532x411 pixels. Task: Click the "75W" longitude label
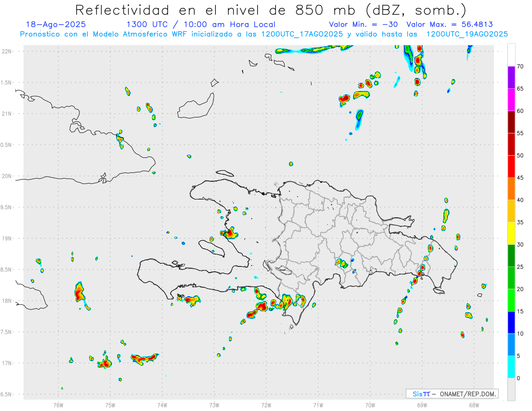[x=110, y=405]
